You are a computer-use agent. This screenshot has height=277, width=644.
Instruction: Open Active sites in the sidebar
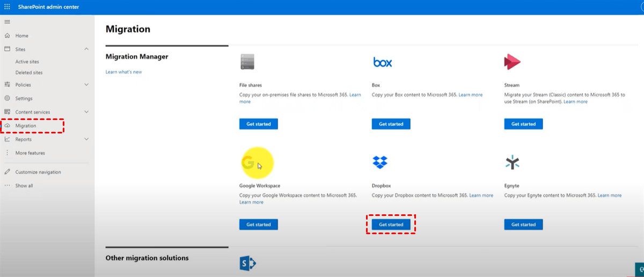coord(27,62)
